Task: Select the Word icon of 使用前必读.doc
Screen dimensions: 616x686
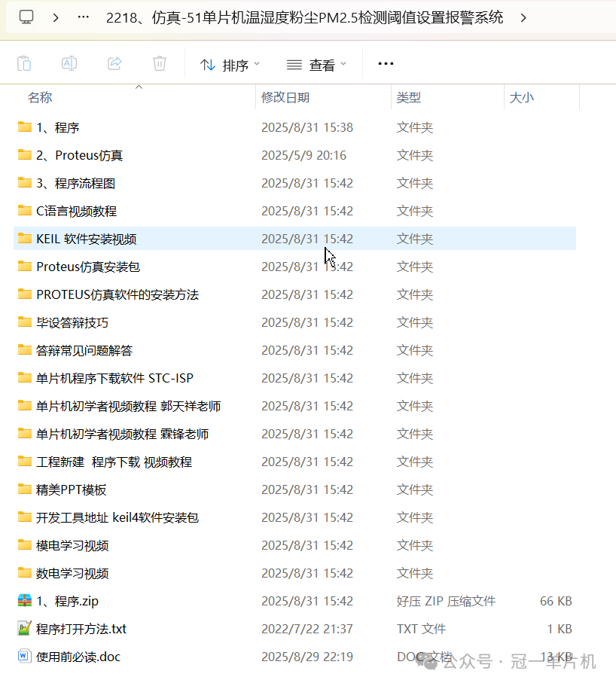Action: 25,656
